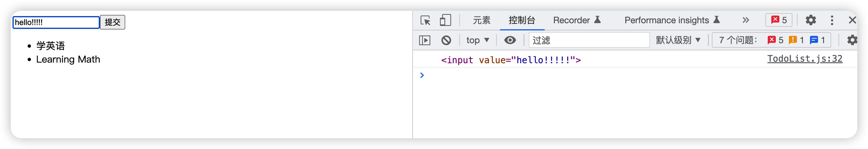Switch to the Recorder tab
The width and height of the screenshot is (868, 149).
pos(576,20)
